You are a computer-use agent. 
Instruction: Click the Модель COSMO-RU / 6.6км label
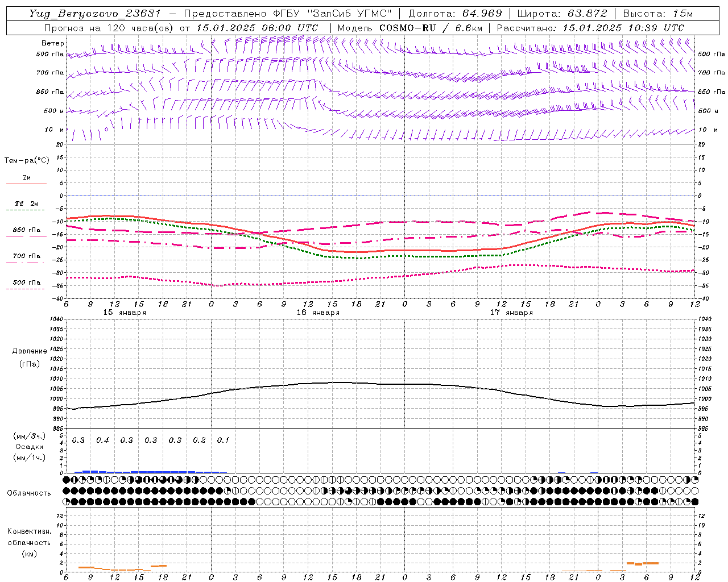(x=410, y=28)
